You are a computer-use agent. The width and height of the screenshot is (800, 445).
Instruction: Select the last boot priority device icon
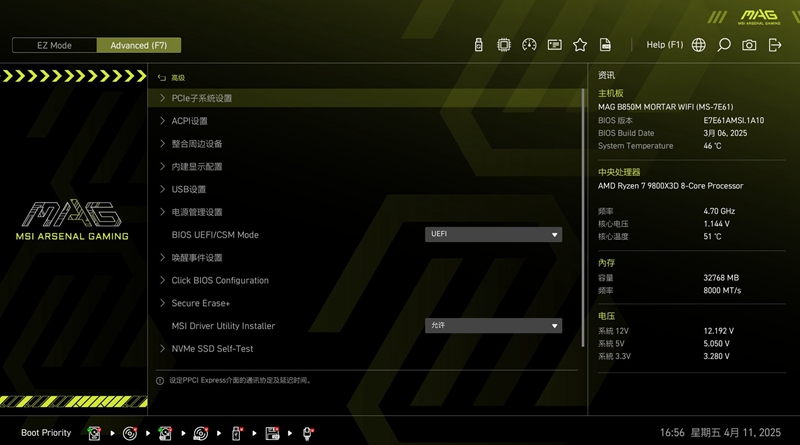pyautogui.click(x=308, y=433)
